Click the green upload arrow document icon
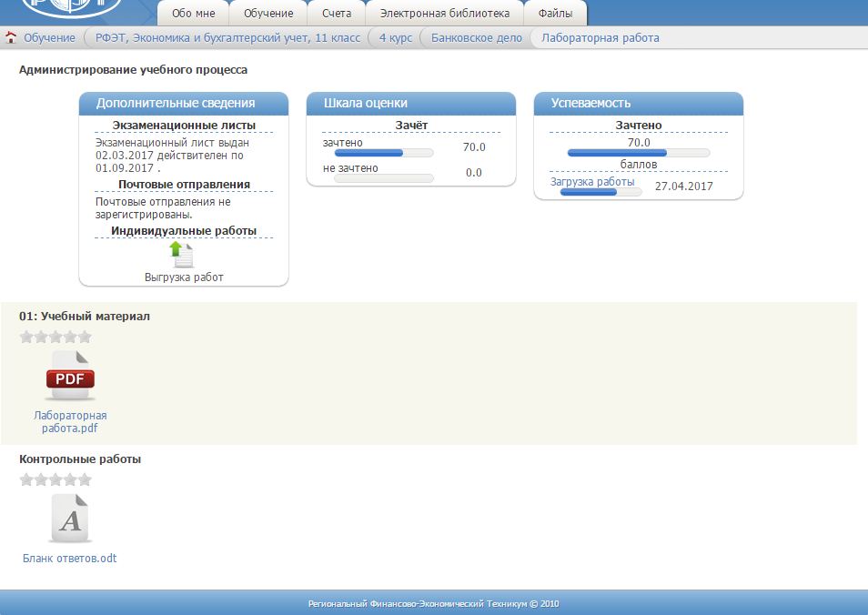Screen dimensions: 868x615 (x=183, y=255)
